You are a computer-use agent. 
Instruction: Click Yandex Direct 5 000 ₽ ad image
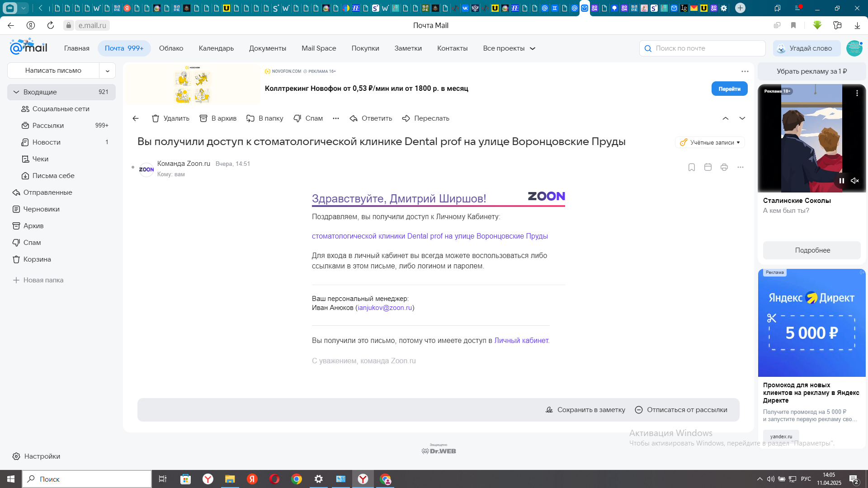[x=811, y=323]
